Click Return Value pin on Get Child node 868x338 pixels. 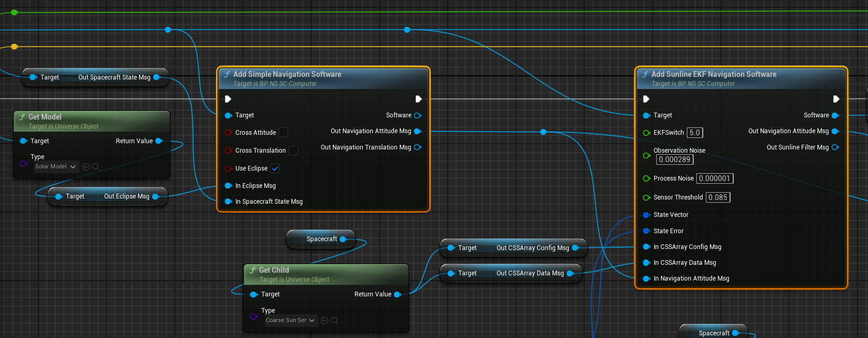(398, 294)
